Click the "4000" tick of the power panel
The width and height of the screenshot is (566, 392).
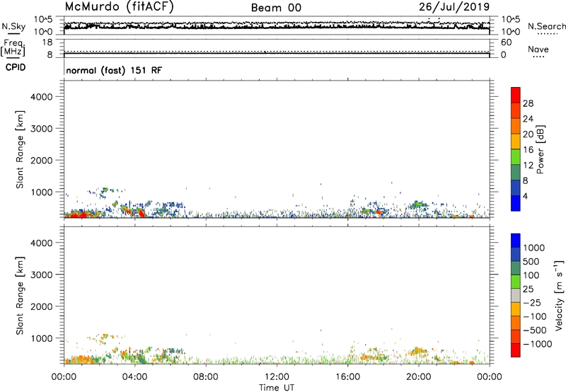(41, 97)
